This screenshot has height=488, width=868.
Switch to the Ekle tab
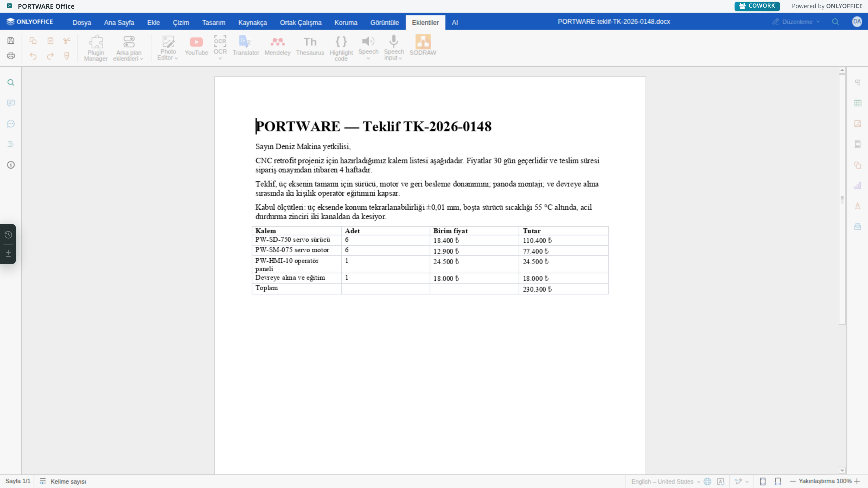[153, 23]
